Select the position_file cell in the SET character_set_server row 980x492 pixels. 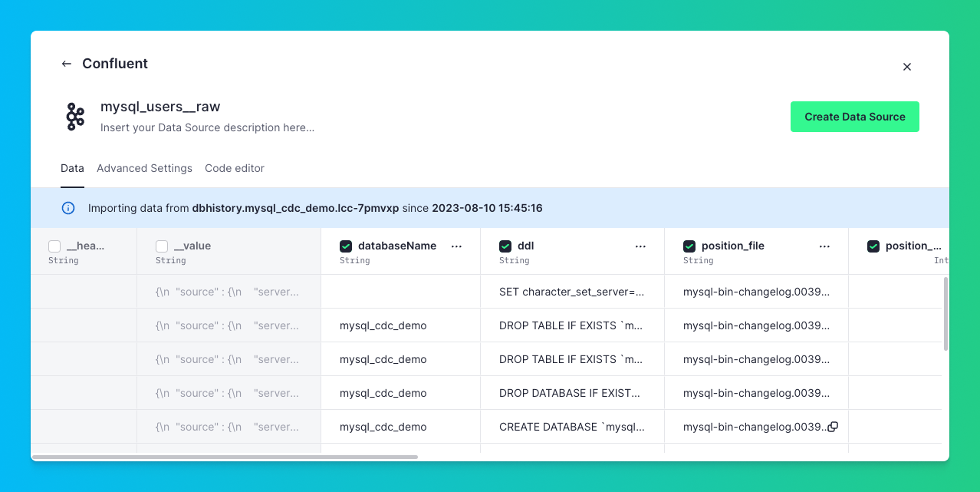(x=756, y=292)
